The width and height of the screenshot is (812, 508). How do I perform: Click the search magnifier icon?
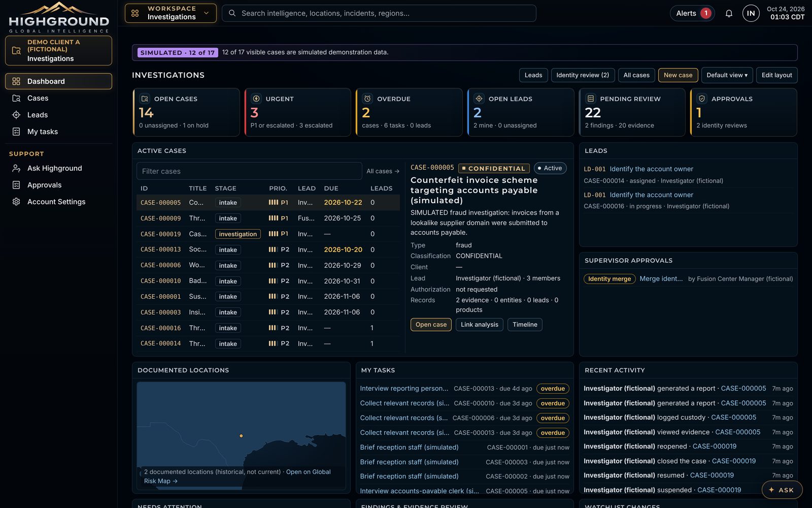[232, 13]
